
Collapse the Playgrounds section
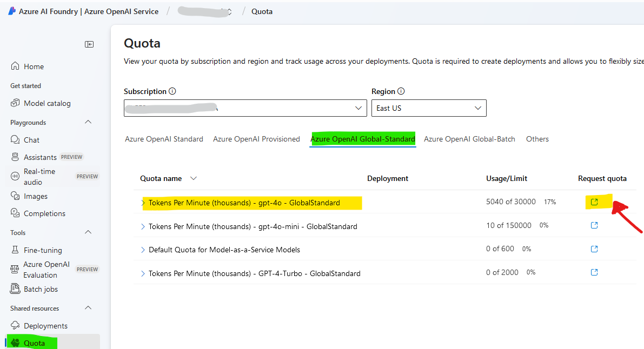[88, 122]
